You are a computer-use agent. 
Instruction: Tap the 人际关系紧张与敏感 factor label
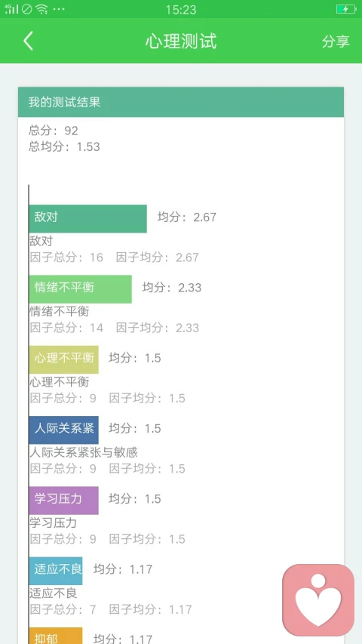84,452
